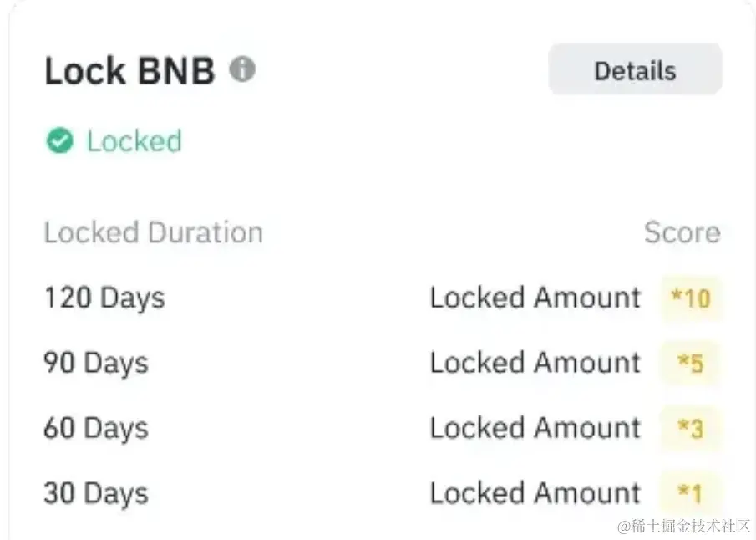Select the 60 Days locked duration
756x540 pixels.
point(96,429)
